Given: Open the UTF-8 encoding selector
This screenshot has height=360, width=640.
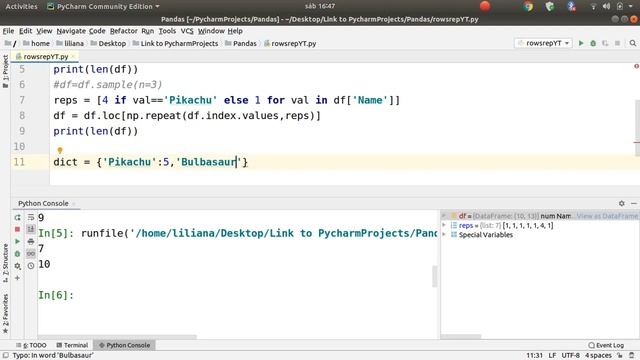Looking at the screenshot, I should [570, 356].
